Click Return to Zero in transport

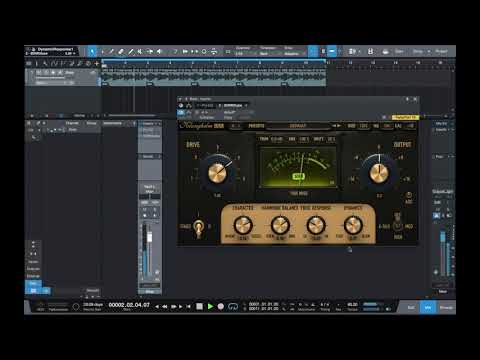(x=189, y=306)
